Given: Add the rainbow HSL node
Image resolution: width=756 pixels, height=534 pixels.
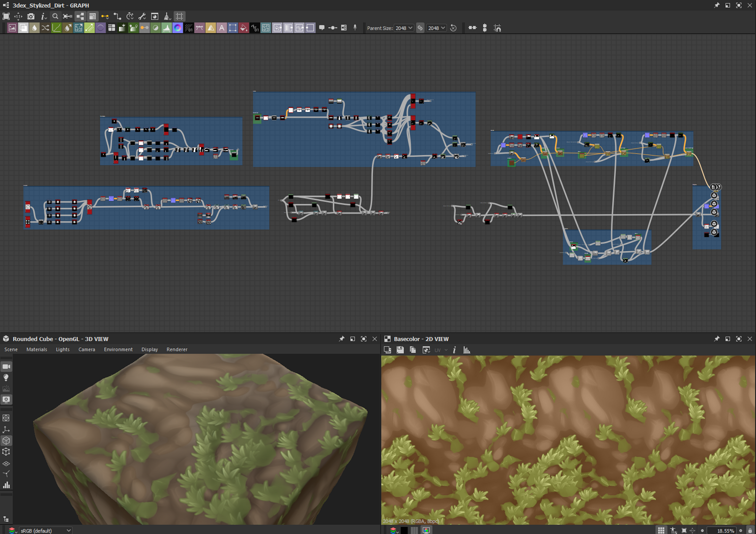Looking at the screenshot, I should 178,28.
